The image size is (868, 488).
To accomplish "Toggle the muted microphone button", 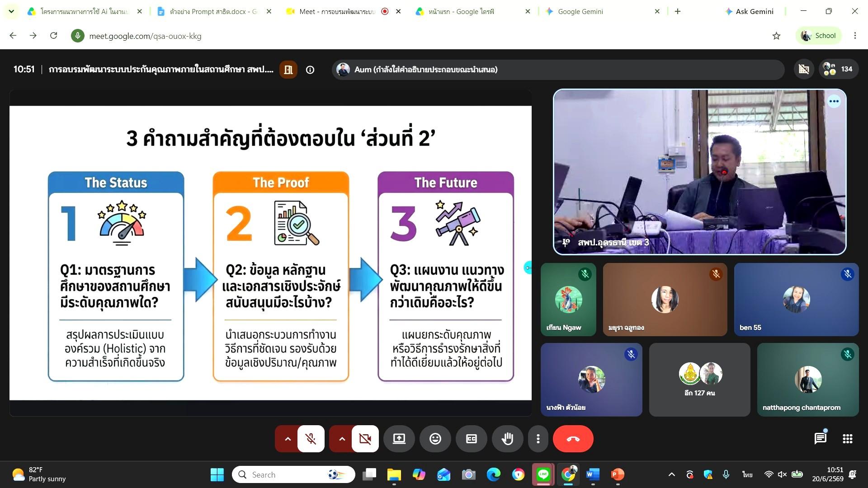I will [311, 439].
